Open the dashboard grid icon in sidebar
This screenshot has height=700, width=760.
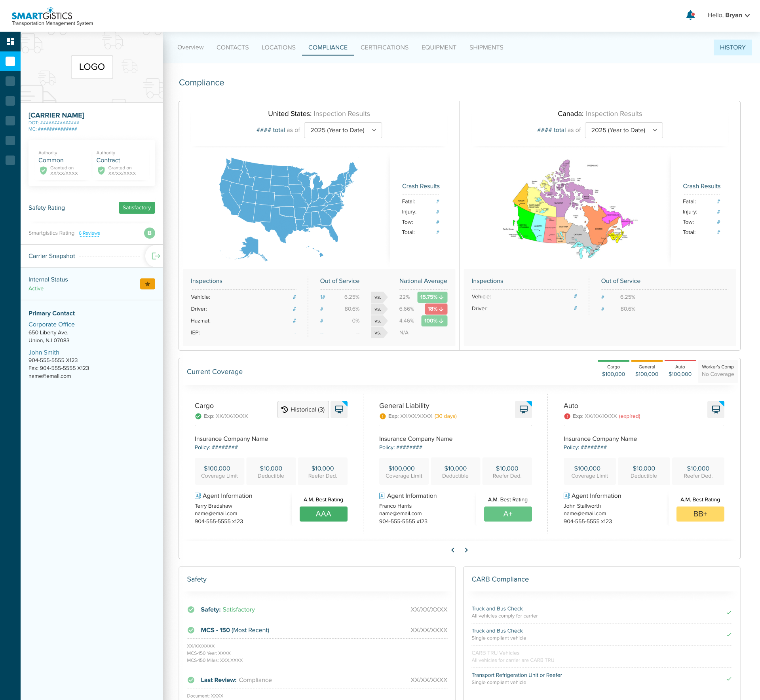click(x=10, y=42)
